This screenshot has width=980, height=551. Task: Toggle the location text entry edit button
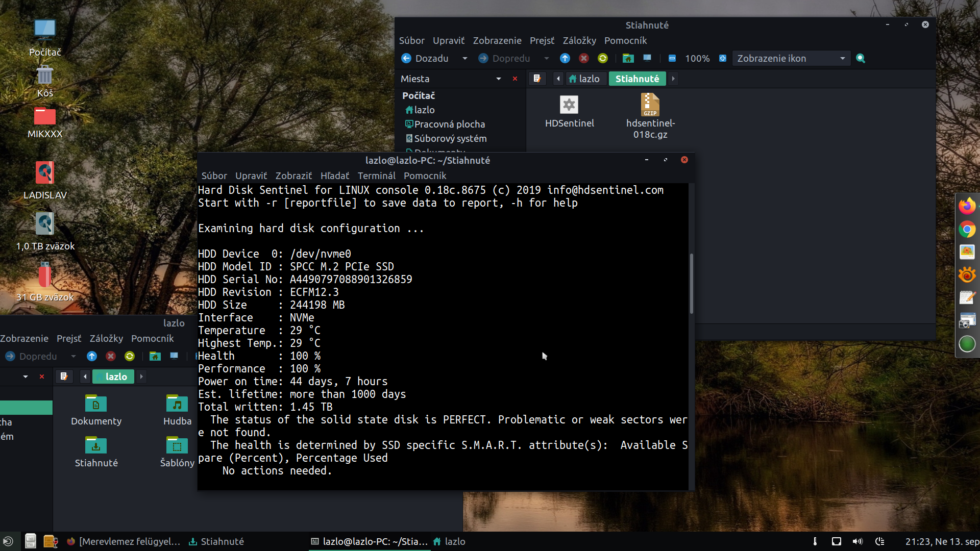point(536,79)
